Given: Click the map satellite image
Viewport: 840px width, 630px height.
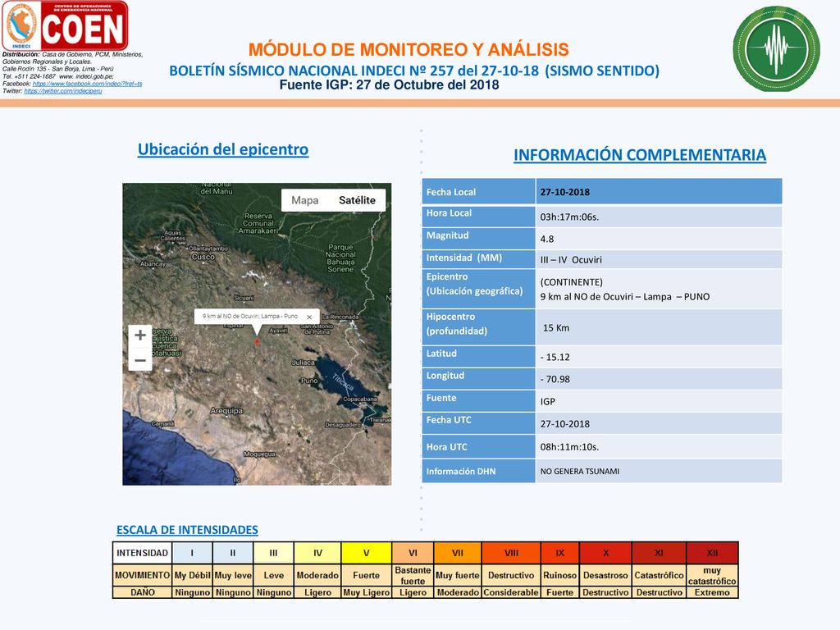Looking at the screenshot, I should pos(257,335).
